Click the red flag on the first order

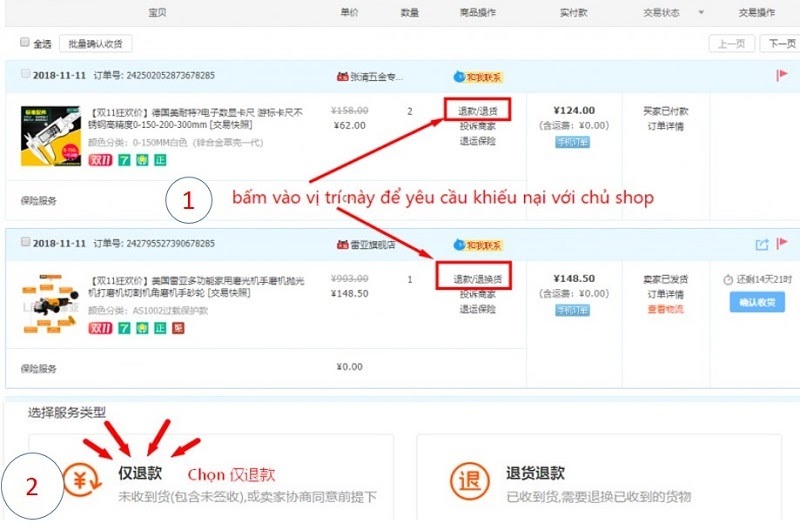click(782, 75)
